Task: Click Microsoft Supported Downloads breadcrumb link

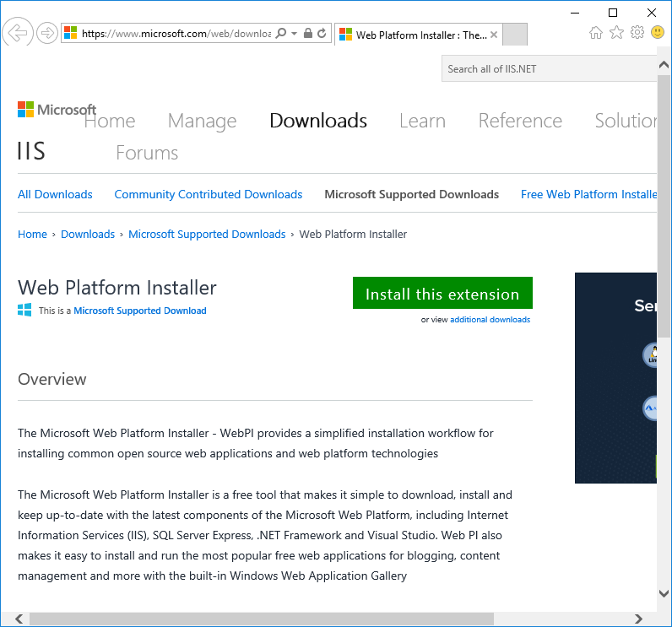Action: coord(207,235)
